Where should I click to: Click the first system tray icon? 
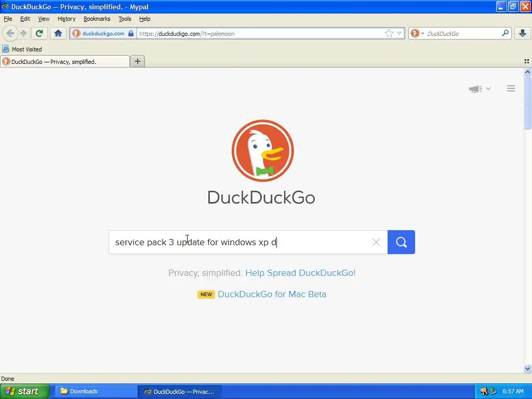click(x=484, y=392)
